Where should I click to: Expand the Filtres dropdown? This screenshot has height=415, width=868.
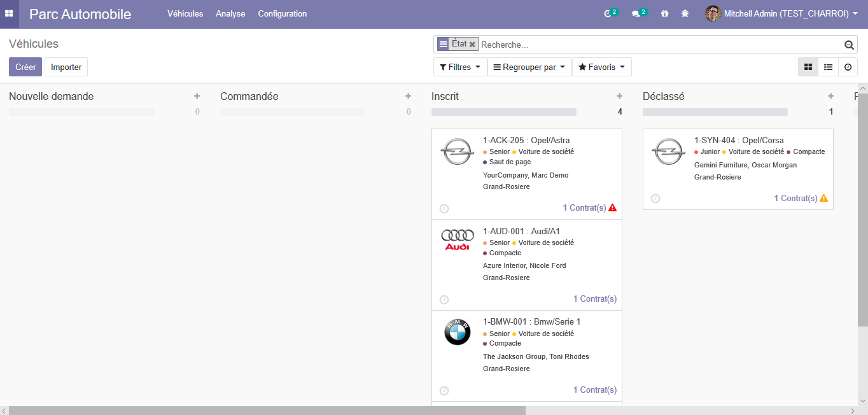click(x=459, y=67)
